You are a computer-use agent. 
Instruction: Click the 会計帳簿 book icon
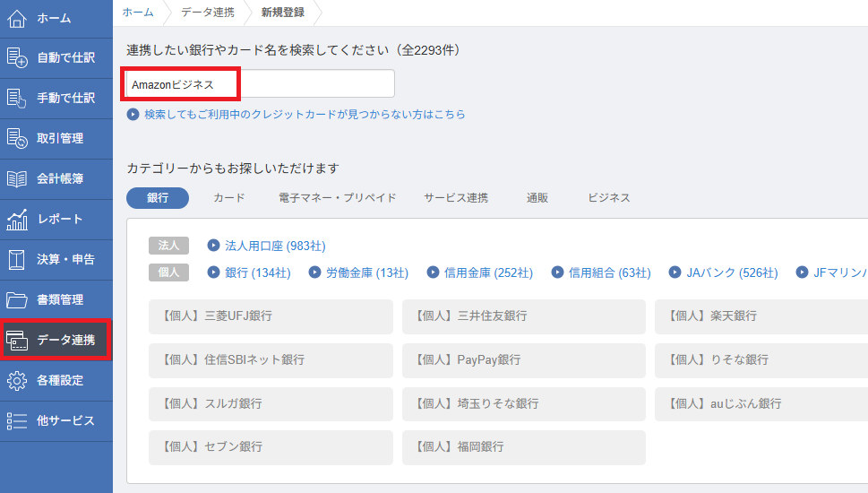[x=18, y=179]
